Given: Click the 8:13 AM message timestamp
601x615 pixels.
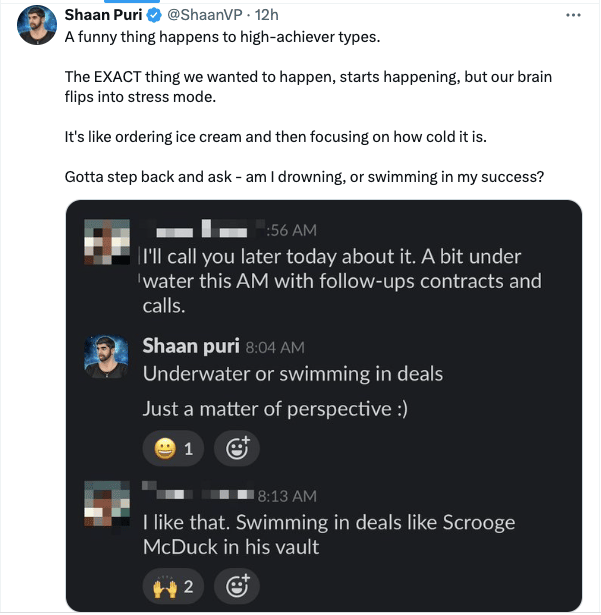Looking at the screenshot, I should [286, 494].
